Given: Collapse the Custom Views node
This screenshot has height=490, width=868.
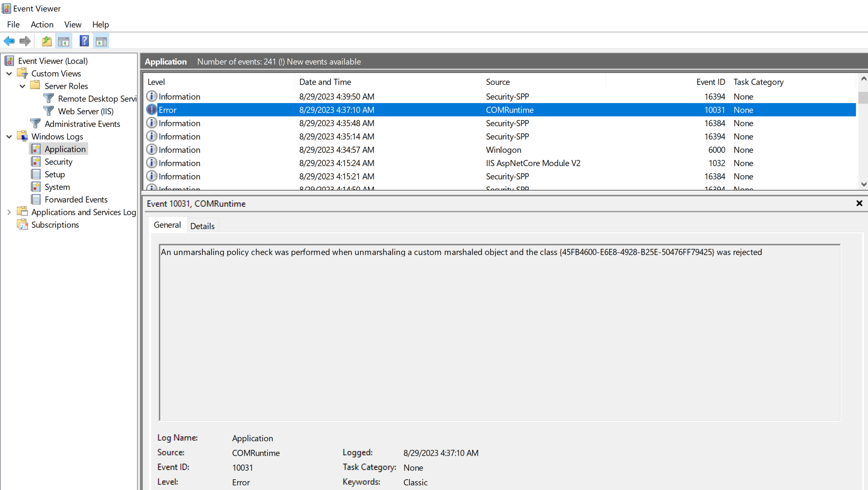Looking at the screenshot, I should point(9,73).
